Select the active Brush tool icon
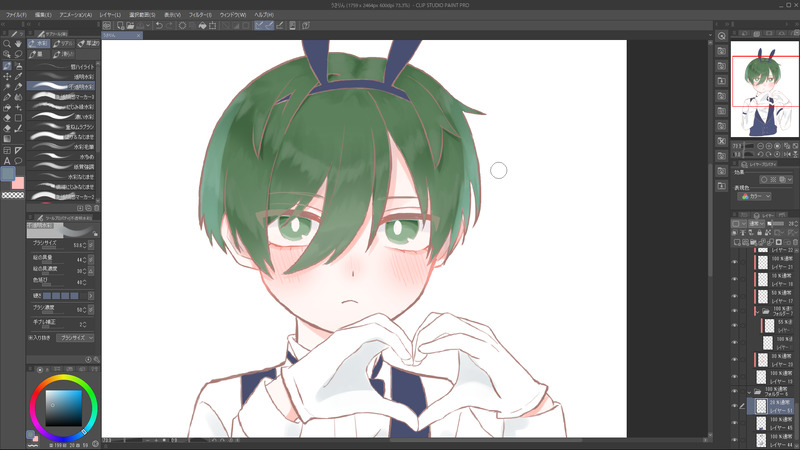This screenshot has width=800, height=450. point(7,66)
